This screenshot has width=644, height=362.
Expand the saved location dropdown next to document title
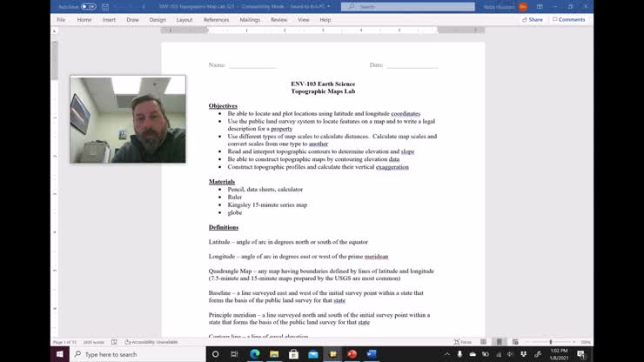329,7
